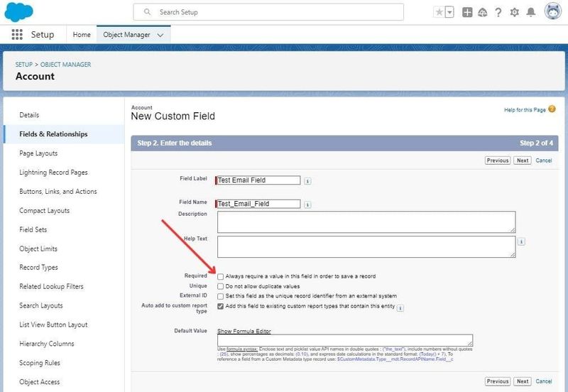Click the Field Label info icon
This screenshot has height=392, width=568.
pyautogui.click(x=307, y=181)
